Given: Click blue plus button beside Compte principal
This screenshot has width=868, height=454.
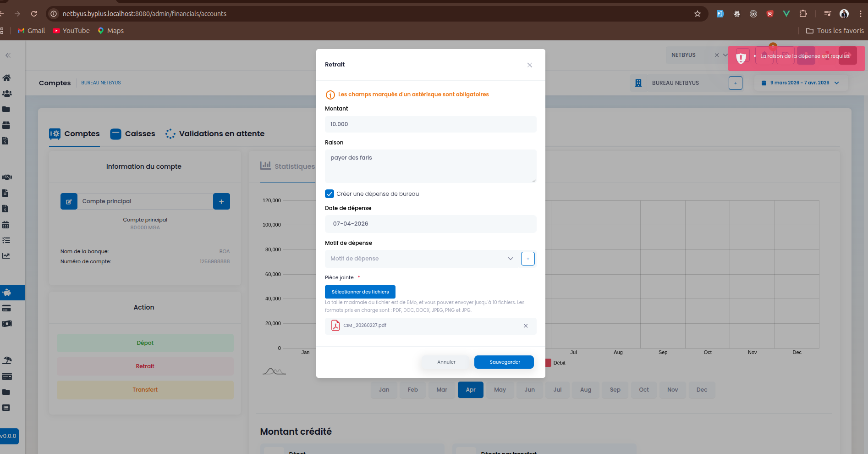Looking at the screenshot, I should tap(221, 201).
